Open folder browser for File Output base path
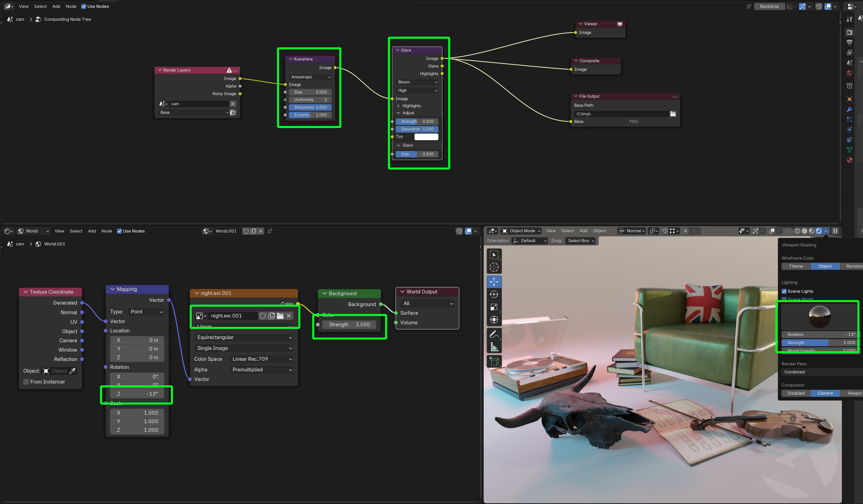This screenshot has width=863, height=504. [673, 114]
